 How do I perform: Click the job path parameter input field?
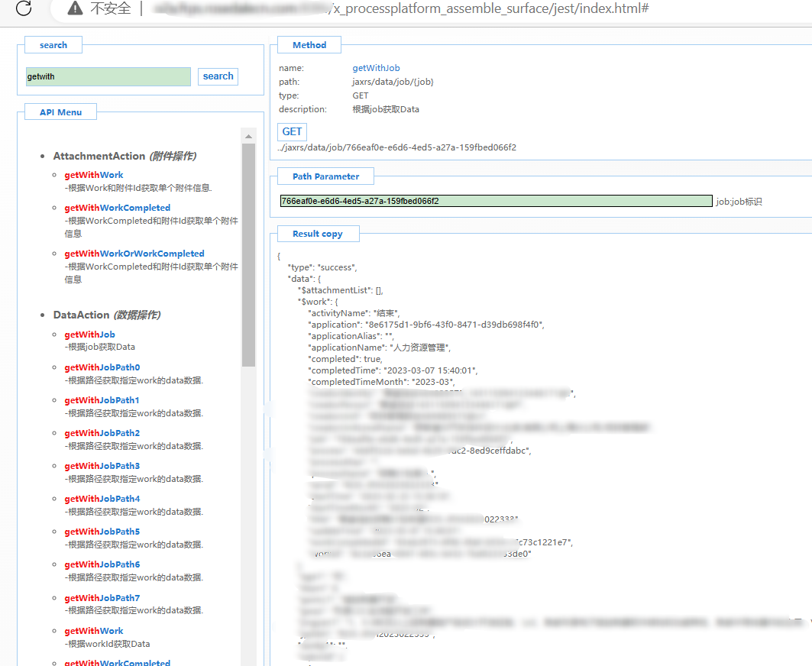pos(495,201)
